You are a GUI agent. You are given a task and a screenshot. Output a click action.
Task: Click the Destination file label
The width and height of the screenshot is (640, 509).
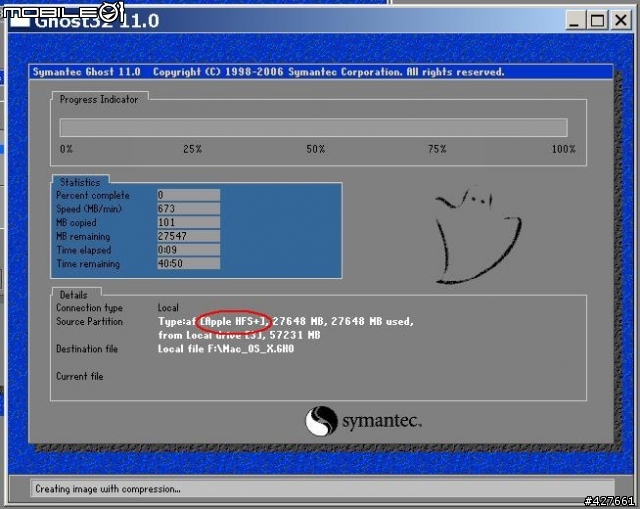[87, 349]
